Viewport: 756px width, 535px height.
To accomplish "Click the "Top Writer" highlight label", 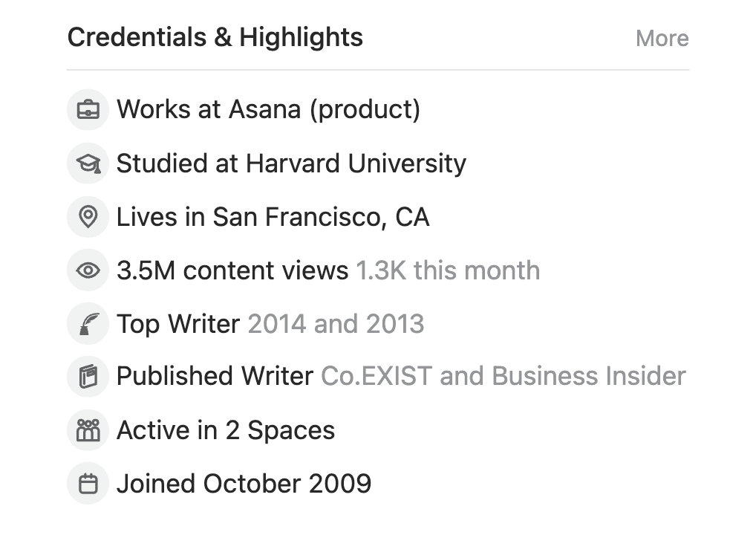I will coord(178,324).
